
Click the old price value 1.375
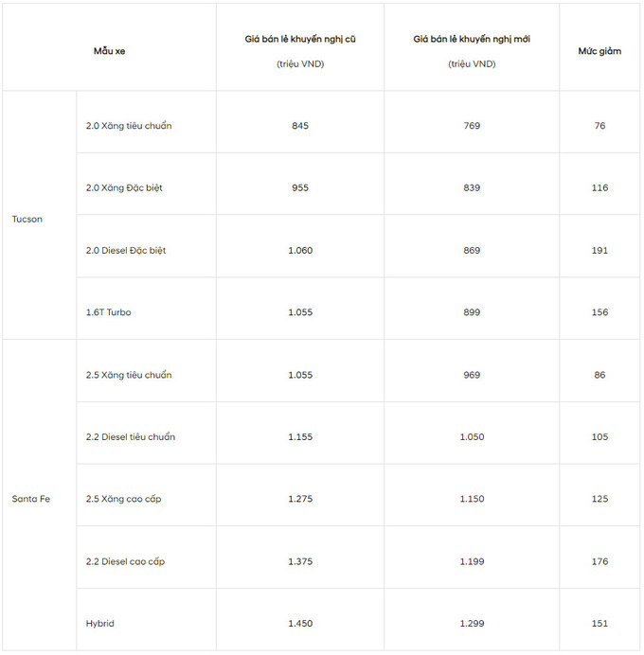point(300,561)
